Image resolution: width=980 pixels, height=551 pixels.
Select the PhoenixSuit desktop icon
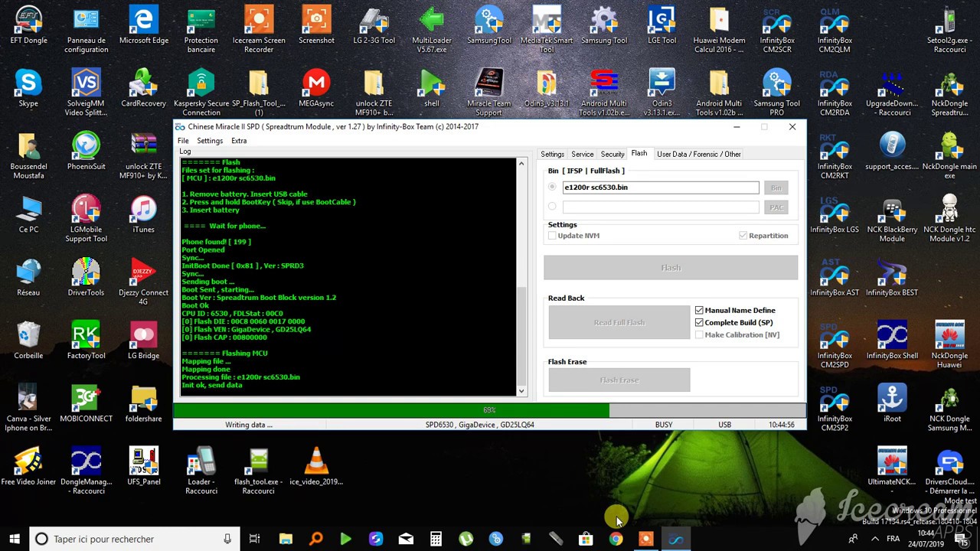point(86,151)
